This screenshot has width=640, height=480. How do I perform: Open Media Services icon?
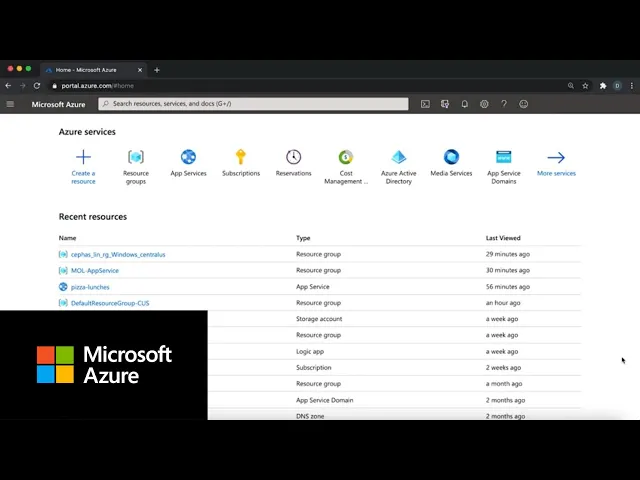451,157
